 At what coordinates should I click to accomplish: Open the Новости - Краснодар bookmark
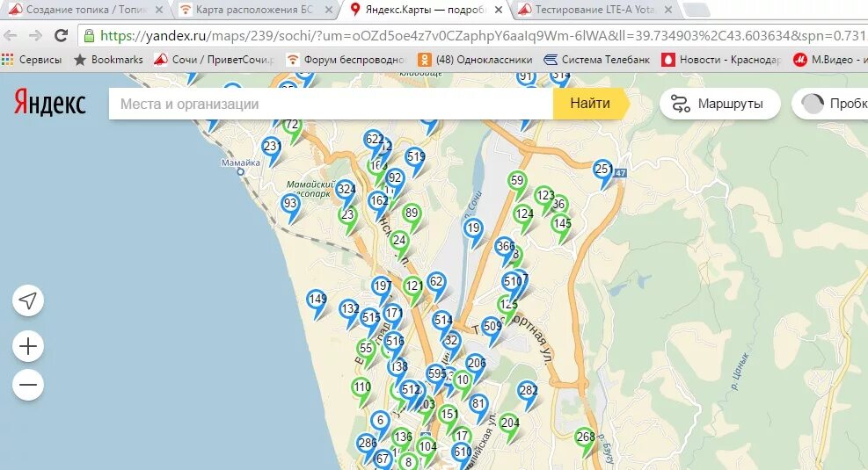tap(721, 59)
